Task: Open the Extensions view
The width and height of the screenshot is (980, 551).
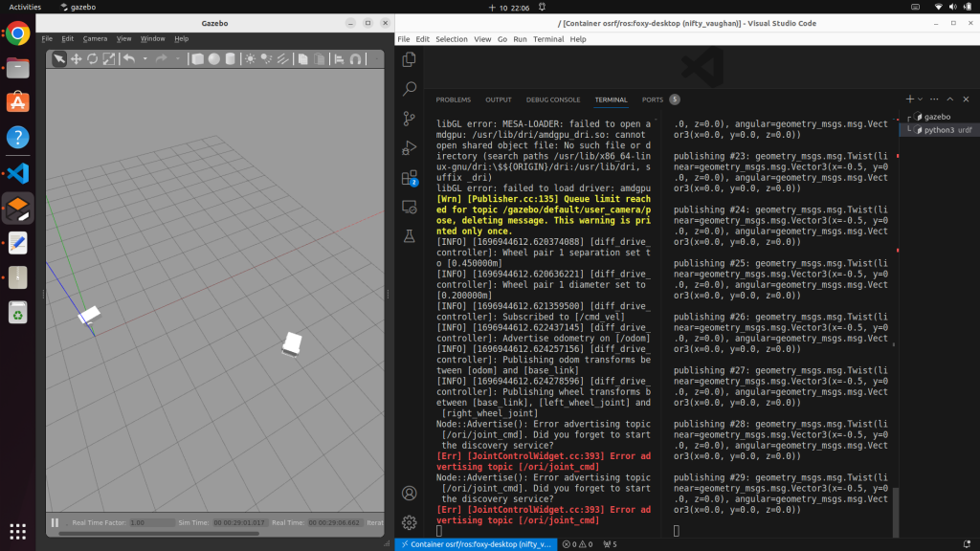Action: coord(410,178)
